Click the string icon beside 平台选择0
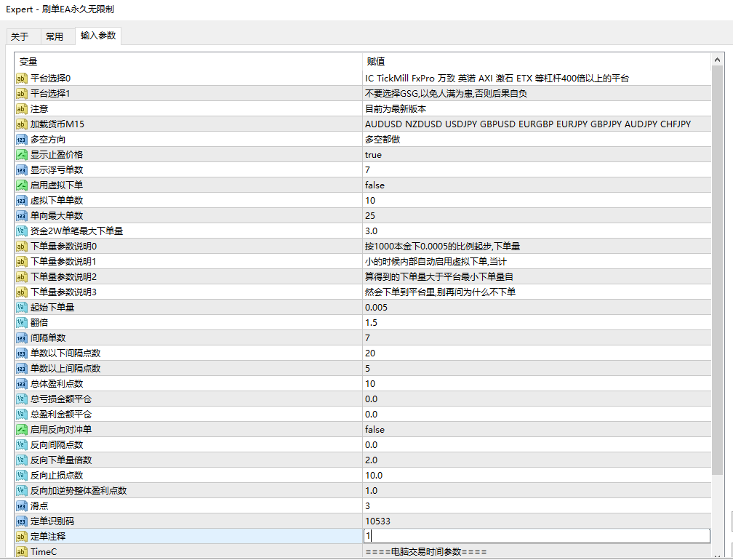 point(22,79)
